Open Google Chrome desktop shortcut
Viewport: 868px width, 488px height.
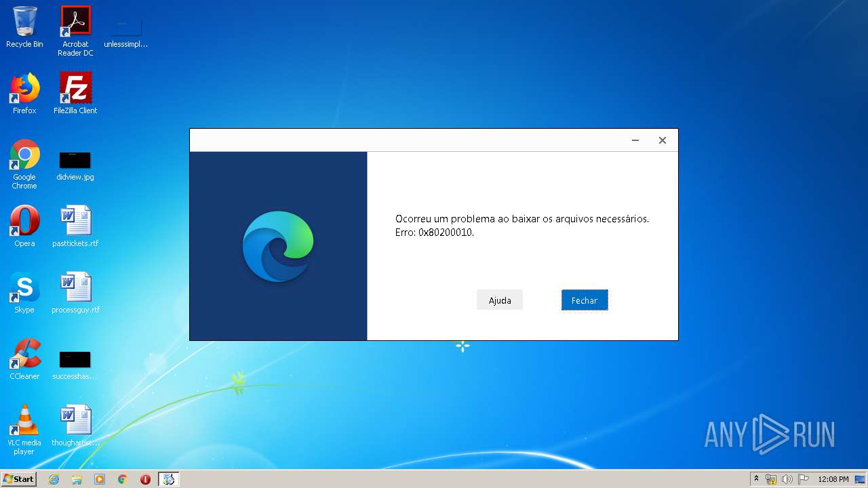coord(24,164)
